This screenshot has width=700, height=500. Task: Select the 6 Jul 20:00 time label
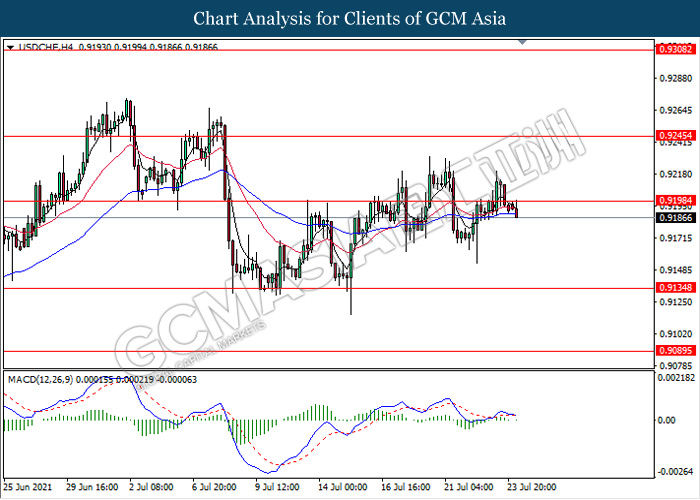coord(212,488)
